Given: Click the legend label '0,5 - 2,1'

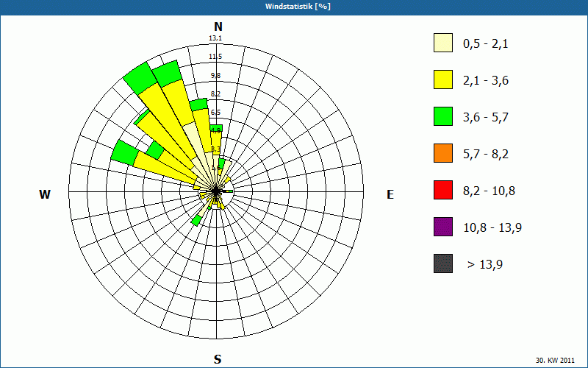Looking at the screenshot, I should coord(486,44).
